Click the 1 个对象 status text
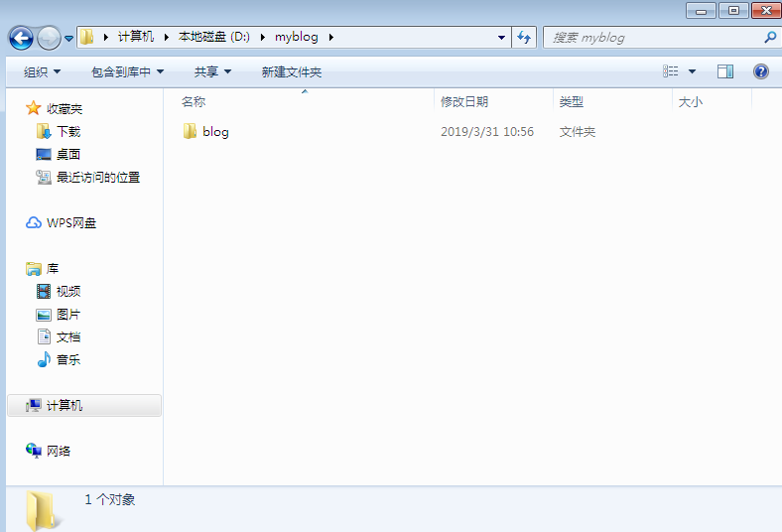The image size is (782, 532). (x=110, y=499)
